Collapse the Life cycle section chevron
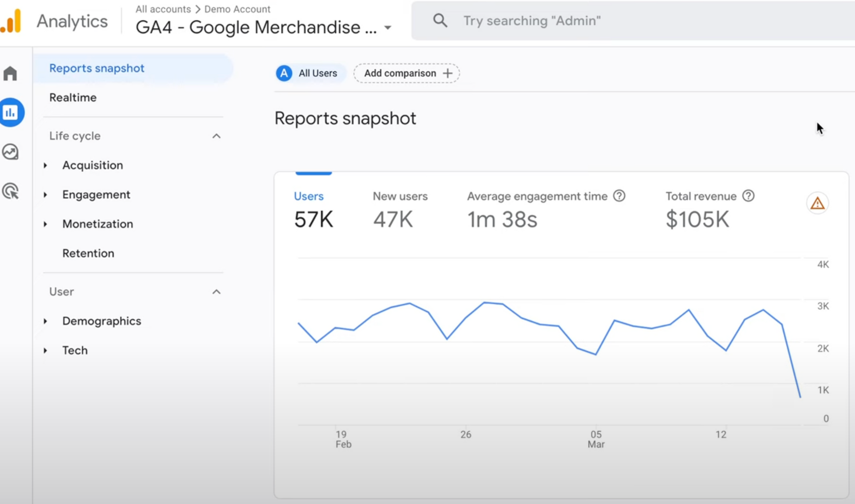This screenshot has width=855, height=504. click(x=216, y=136)
